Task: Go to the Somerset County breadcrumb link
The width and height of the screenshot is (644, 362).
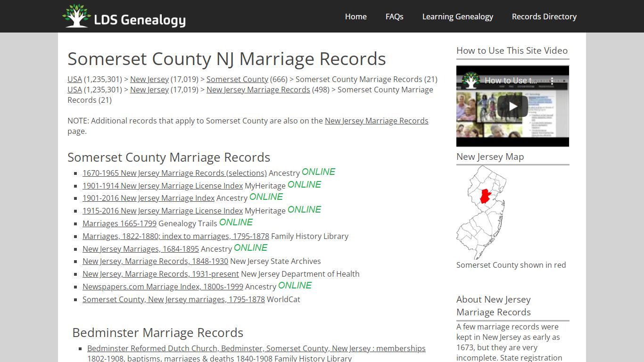Action: coord(237,79)
